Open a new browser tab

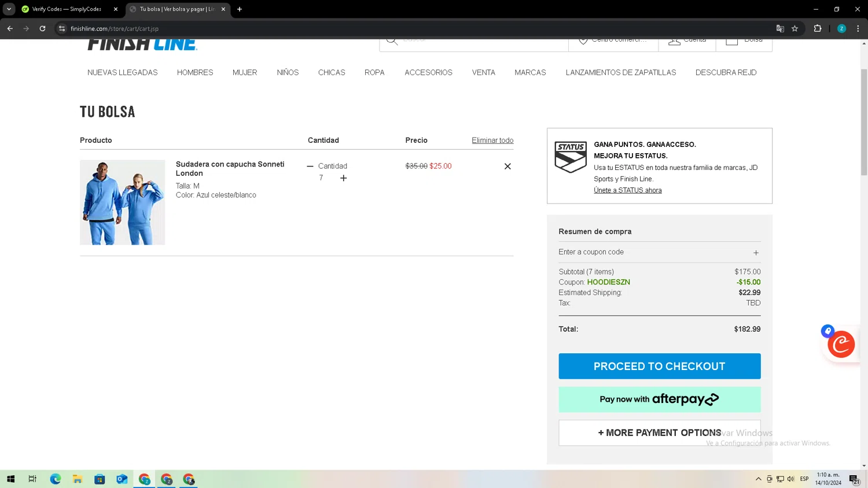[240, 9]
